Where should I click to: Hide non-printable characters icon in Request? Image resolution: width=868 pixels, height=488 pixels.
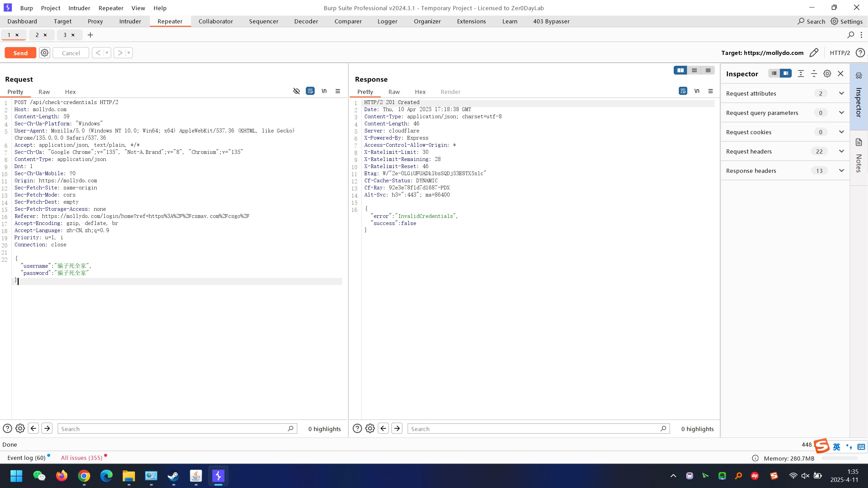point(296,91)
